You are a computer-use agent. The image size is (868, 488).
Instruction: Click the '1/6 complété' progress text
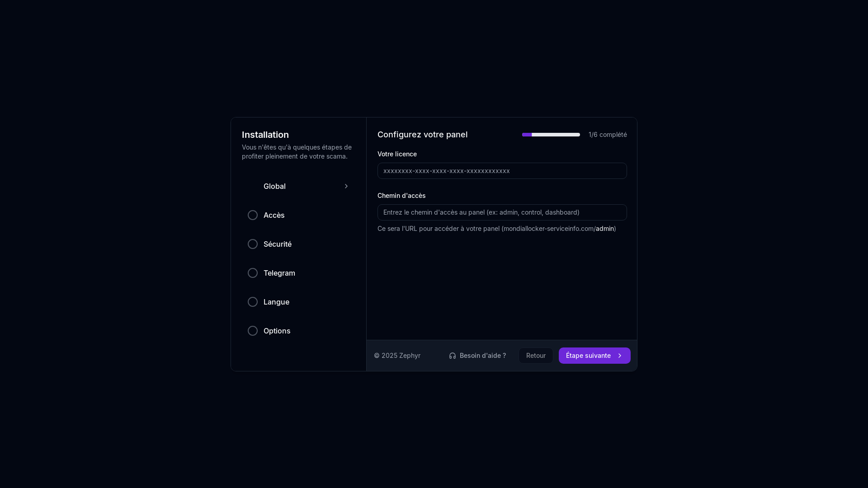click(x=608, y=135)
